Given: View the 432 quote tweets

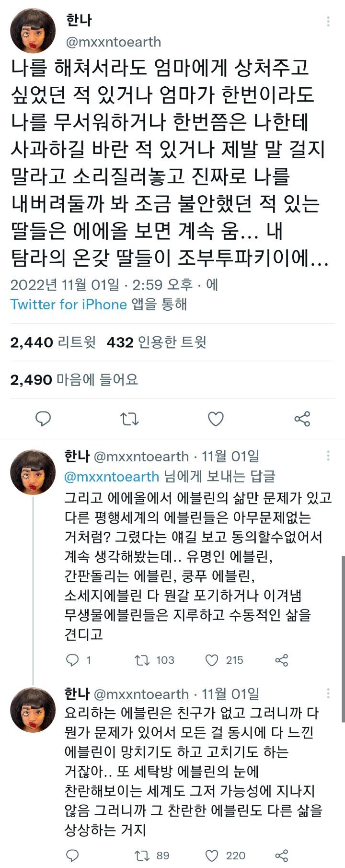Looking at the screenshot, I should 156,342.
